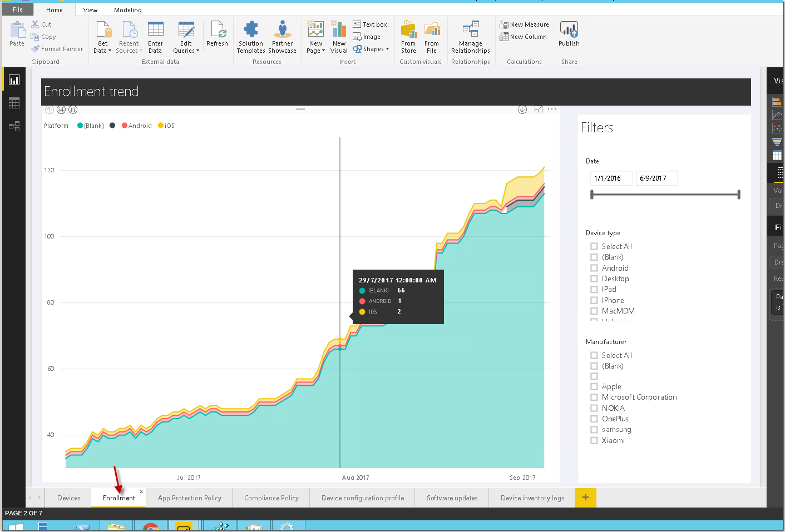Enable the Select All checkbox under Device type
This screenshot has width=785, height=532.
point(594,246)
